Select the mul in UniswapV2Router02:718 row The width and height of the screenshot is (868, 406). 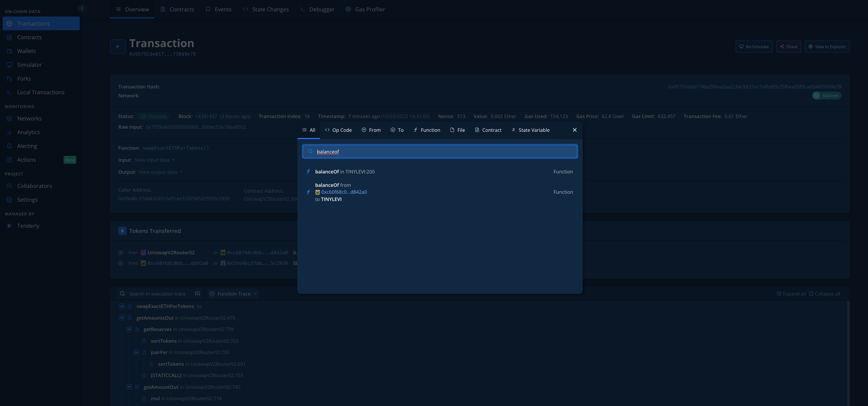pos(186,398)
